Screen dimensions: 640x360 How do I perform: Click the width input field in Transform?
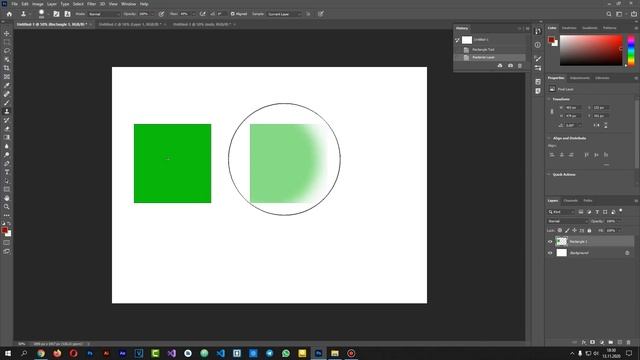point(572,108)
